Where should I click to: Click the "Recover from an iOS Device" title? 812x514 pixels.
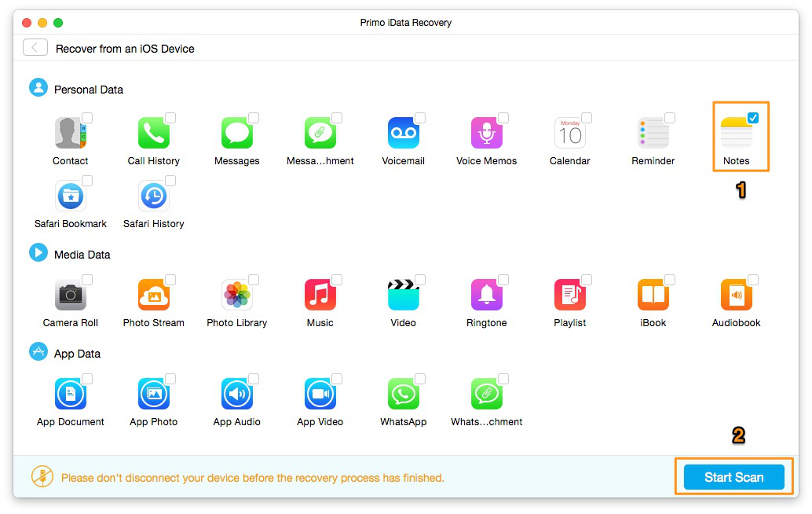pos(126,49)
